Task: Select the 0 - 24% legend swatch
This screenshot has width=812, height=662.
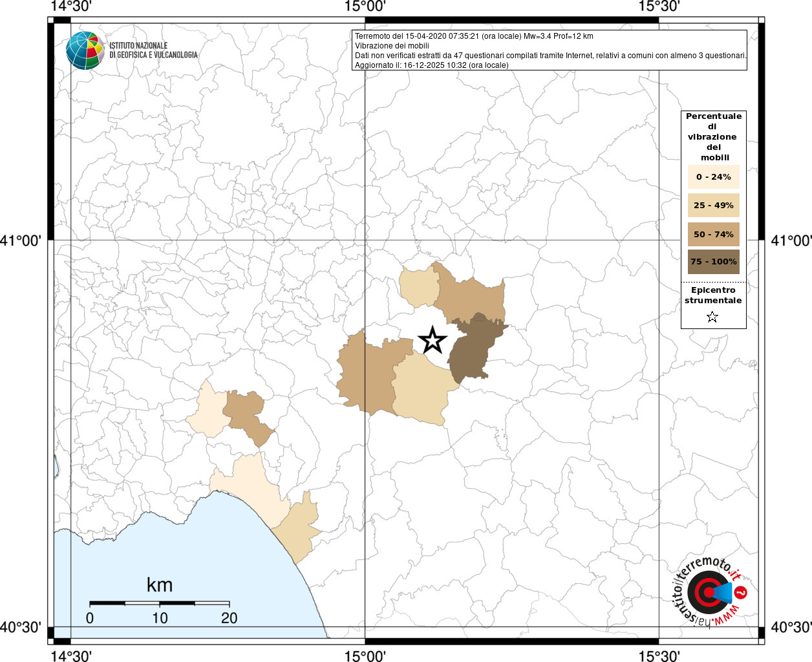Action: pyautogui.click(x=713, y=177)
